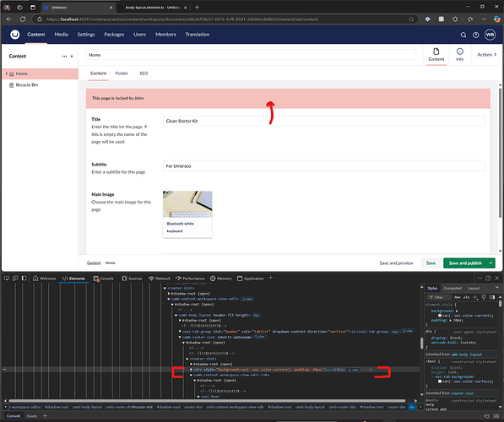
Task: Expand the Home tree node chevron
Action: (x=7, y=73)
